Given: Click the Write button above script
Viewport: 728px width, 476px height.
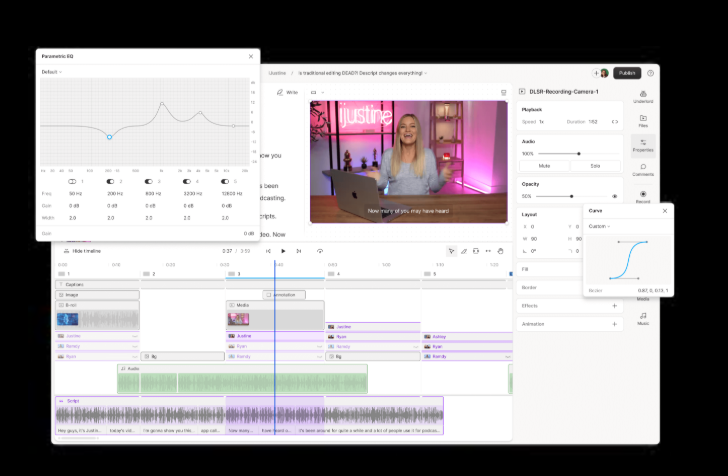Looking at the screenshot, I should point(287,92).
